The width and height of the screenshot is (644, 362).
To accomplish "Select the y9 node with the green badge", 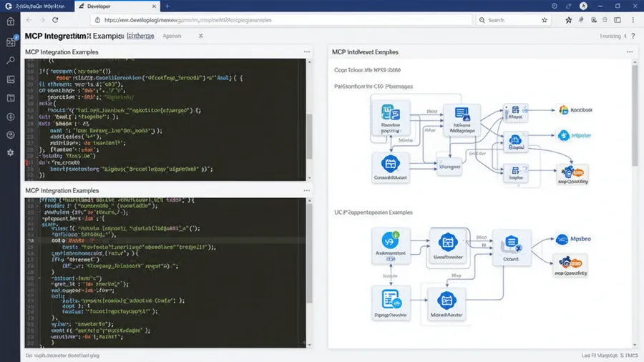I will point(391,246).
